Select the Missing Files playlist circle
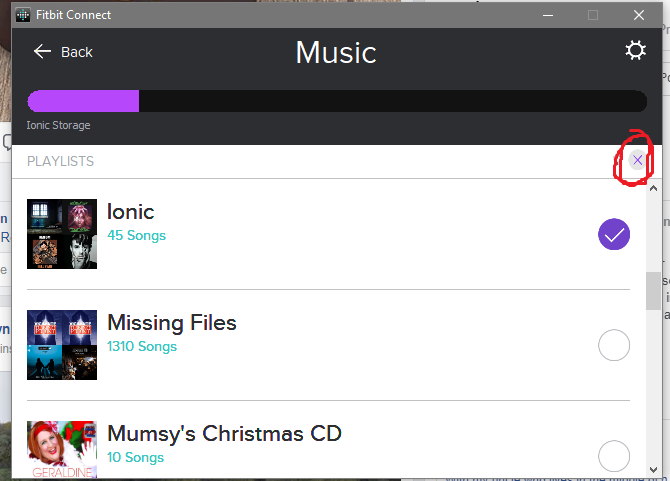 [x=614, y=346]
